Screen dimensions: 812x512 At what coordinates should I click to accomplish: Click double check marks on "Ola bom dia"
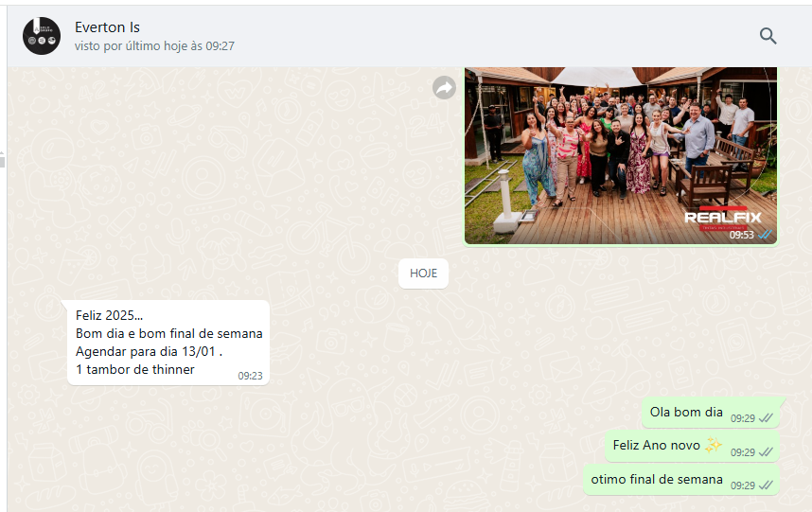click(x=765, y=417)
